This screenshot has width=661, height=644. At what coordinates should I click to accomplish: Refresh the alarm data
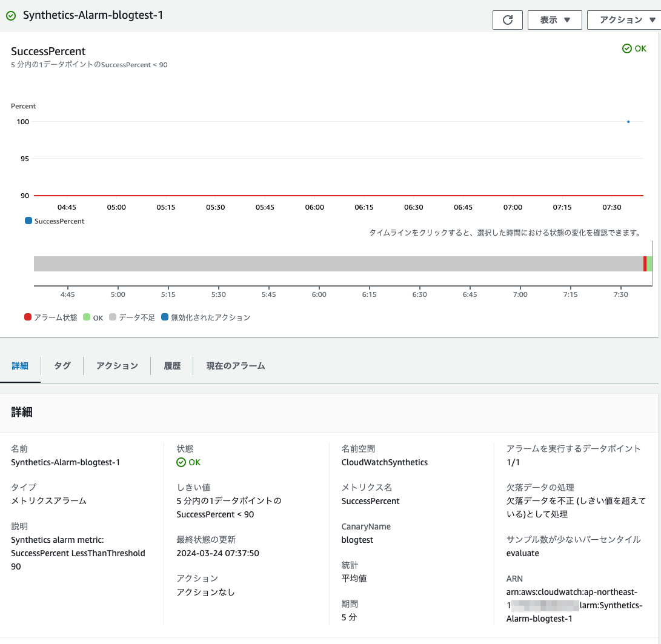[x=508, y=20]
